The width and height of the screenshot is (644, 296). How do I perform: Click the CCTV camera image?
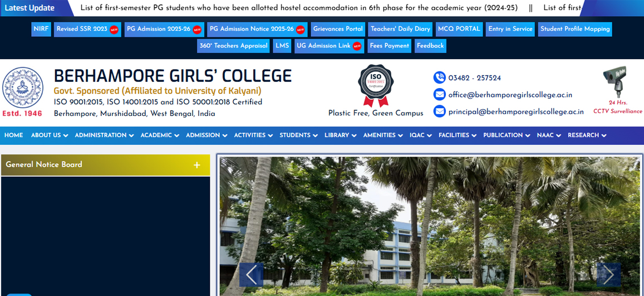click(615, 81)
